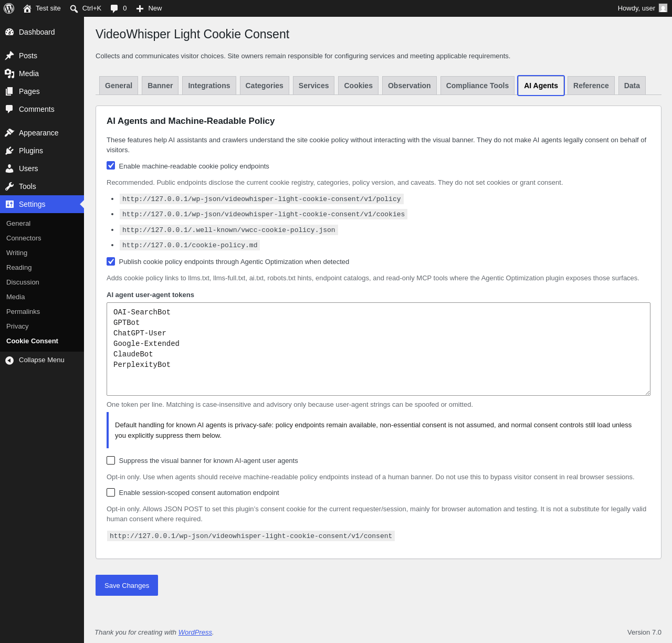Viewport: 672px width, 643px height.
Task: Click the ClaudeBot token line
Action: [x=133, y=354]
